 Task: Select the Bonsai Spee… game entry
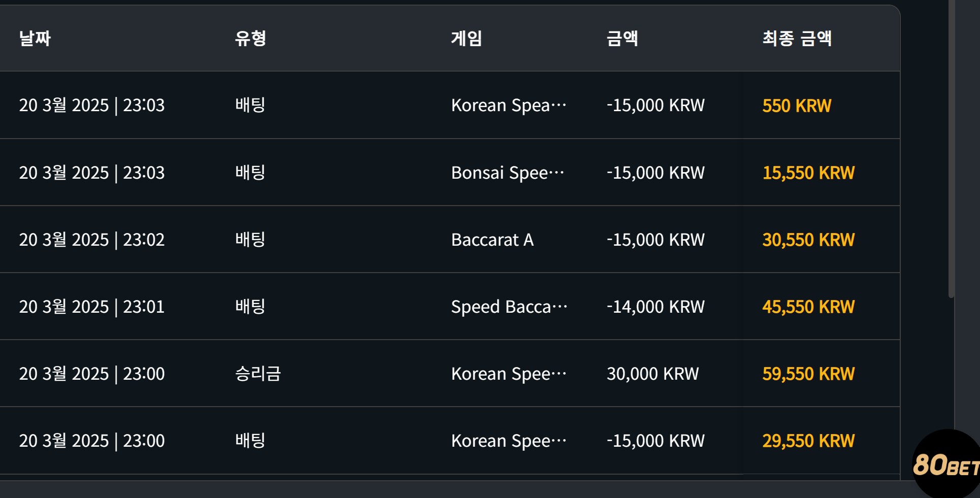tap(508, 173)
